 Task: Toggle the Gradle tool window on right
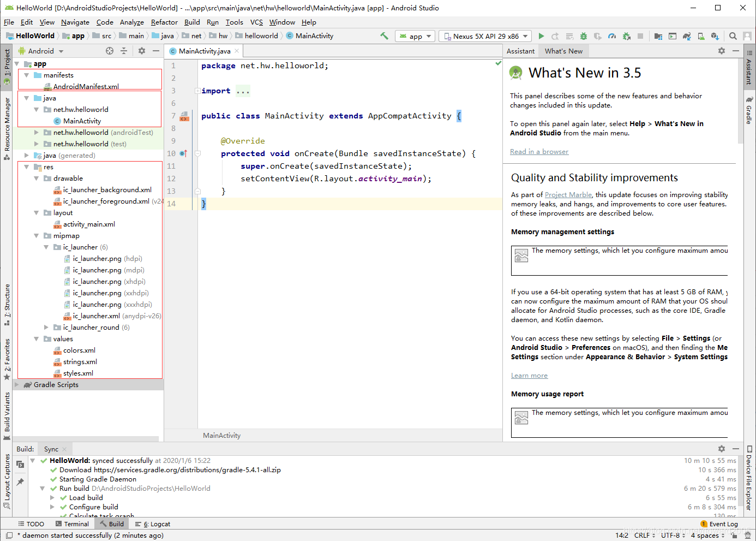click(x=749, y=110)
